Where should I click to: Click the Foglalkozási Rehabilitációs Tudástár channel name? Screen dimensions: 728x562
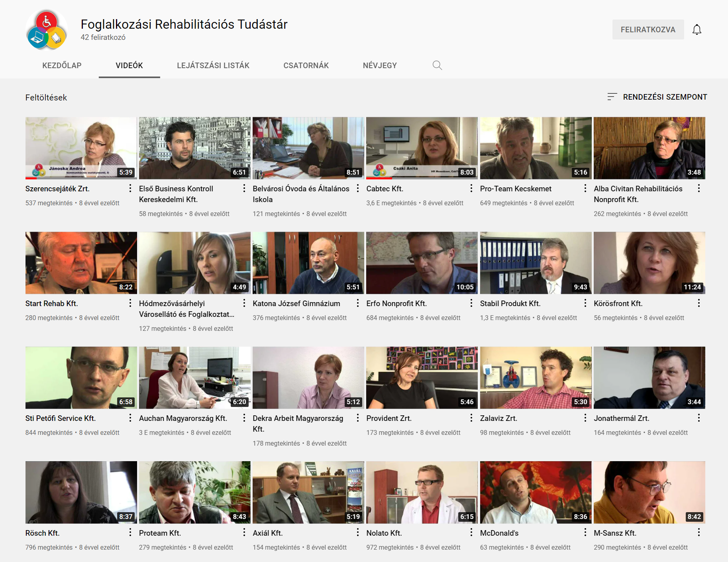coord(184,24)
